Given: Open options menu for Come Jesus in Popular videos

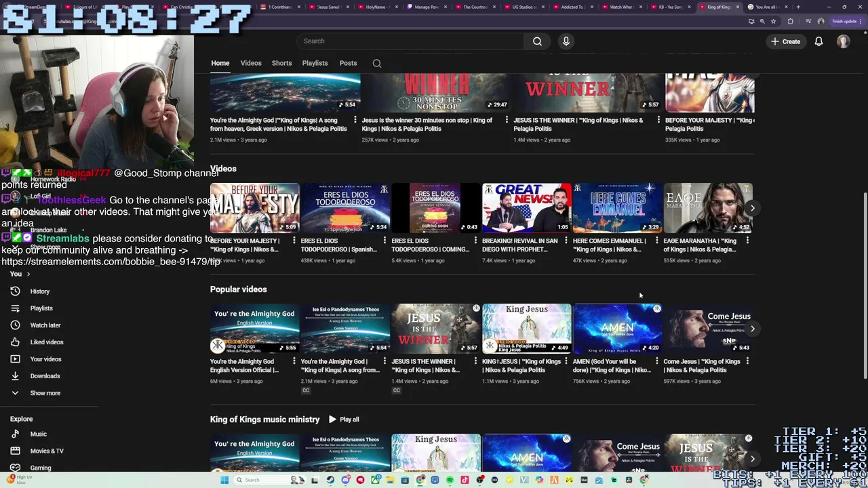Looking at the screenshot, I should click(747, 361).
